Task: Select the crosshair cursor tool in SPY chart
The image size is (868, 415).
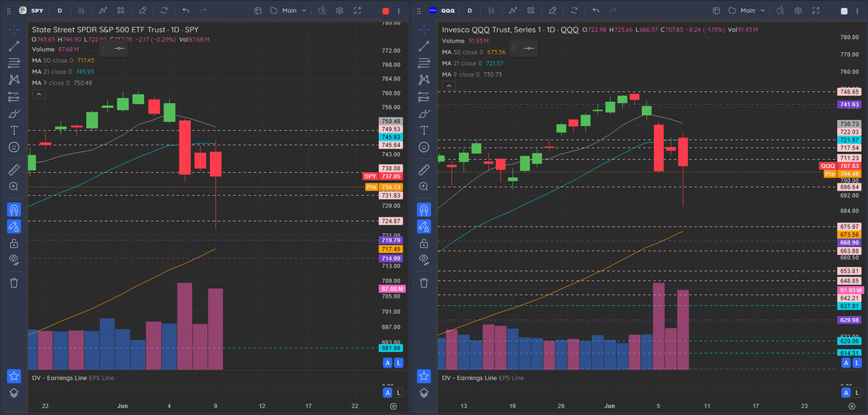Action: (x=14, y=30)
